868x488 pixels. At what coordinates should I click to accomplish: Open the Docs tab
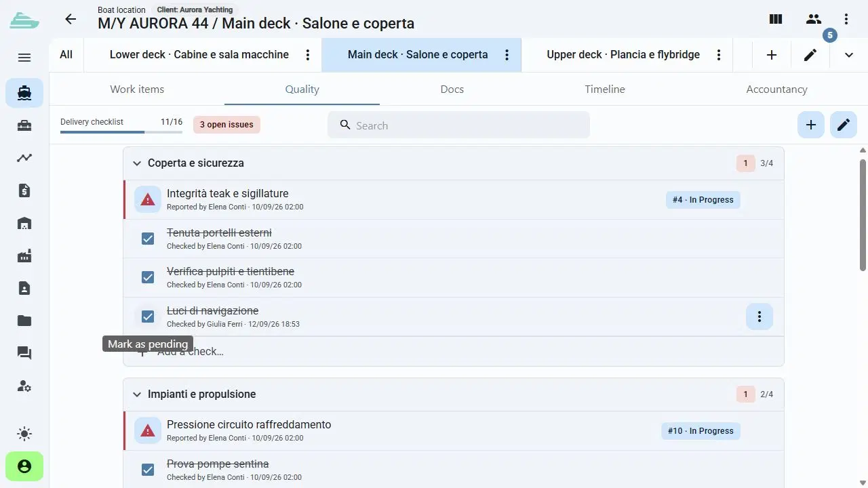tap(452, 89)
